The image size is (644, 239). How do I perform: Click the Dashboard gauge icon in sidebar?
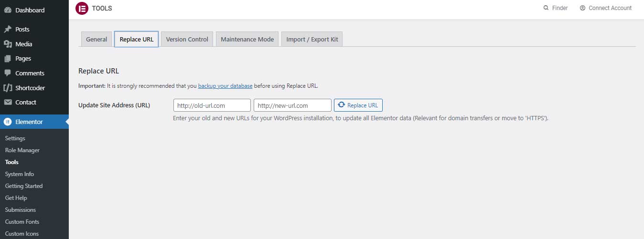tap(8, 10)
